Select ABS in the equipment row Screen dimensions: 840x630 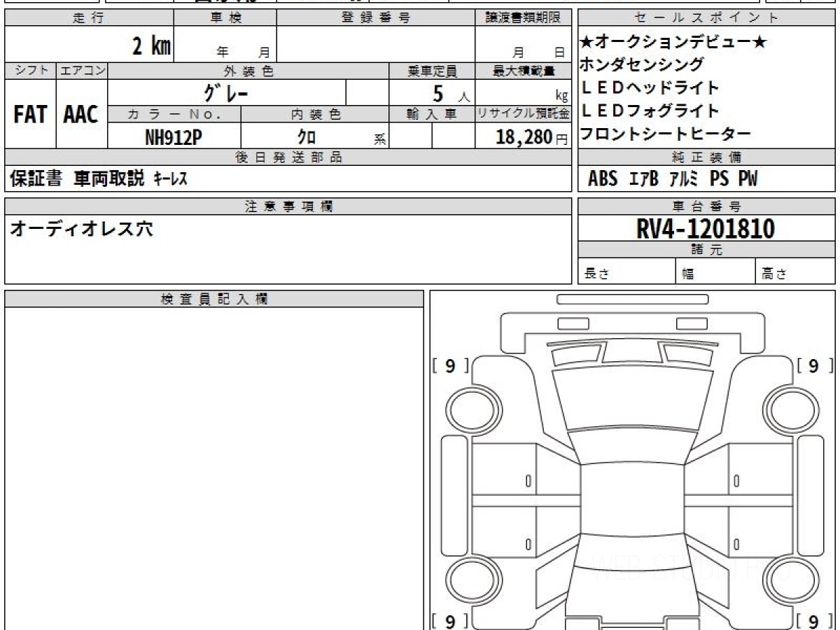[x=603, y=179]
